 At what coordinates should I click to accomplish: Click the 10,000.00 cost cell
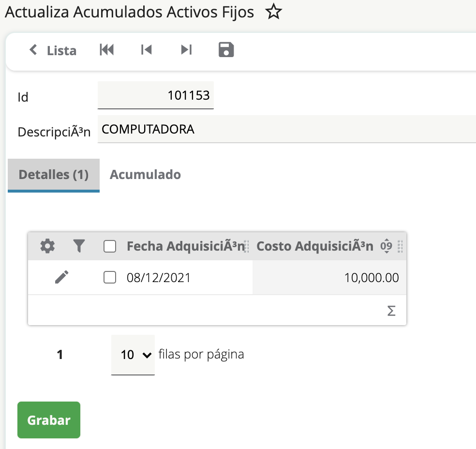tap(329, 278)
